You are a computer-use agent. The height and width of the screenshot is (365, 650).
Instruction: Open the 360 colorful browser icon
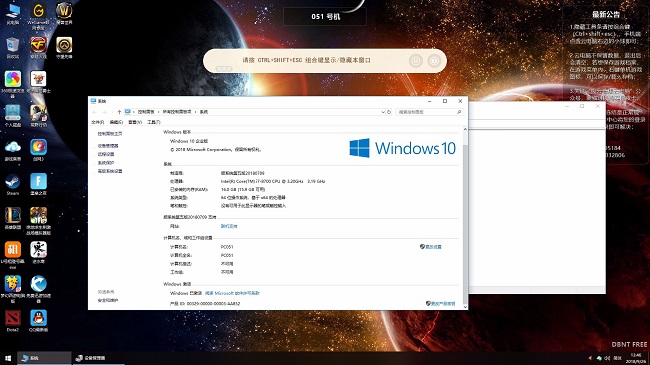tap(13, 84)
